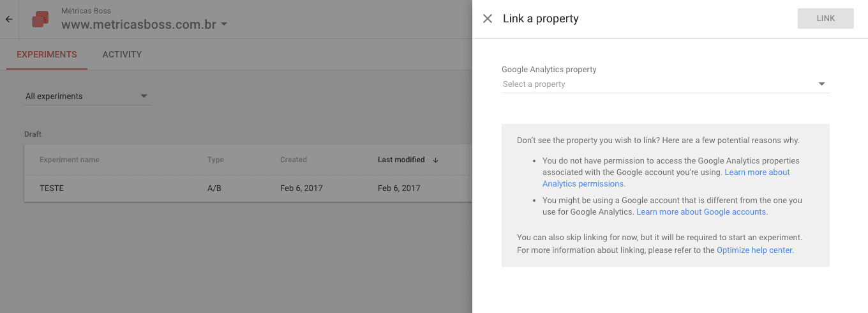Sort by Last modified column header
The height and width of the screenshot is (313, 868).
pos(401,160)
